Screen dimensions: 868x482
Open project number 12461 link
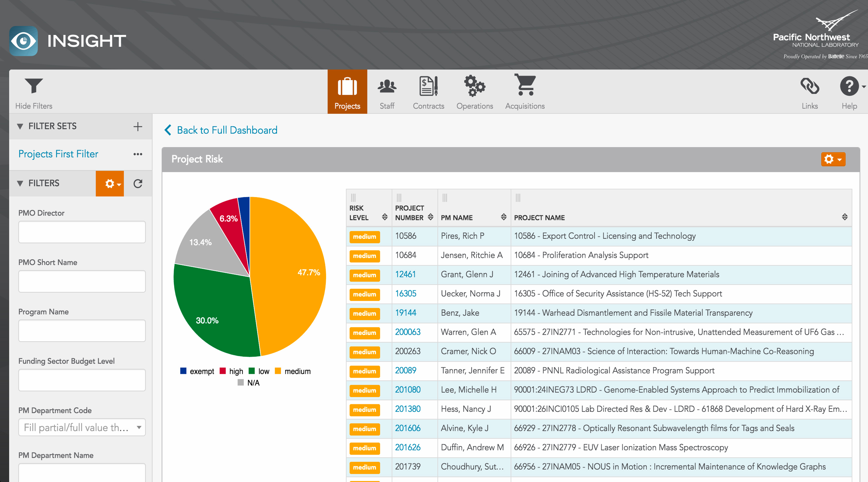coord(405,274)
